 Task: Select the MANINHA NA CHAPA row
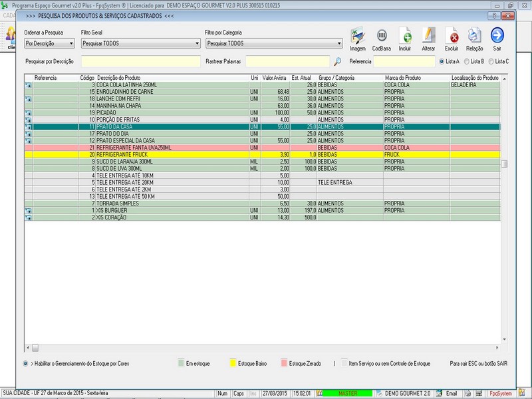coord(262,106)
